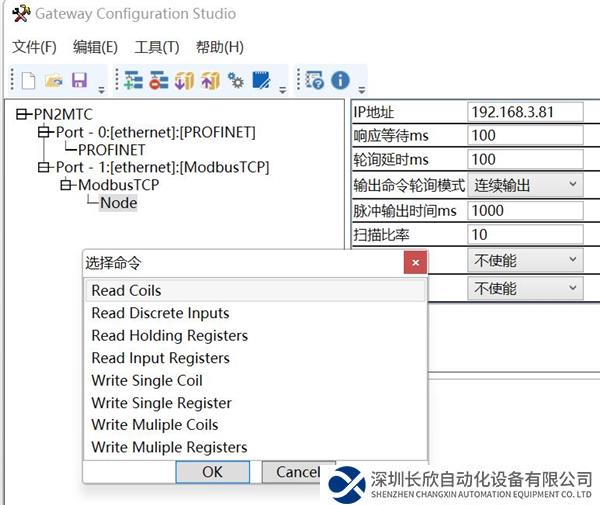The image size is (600, 505).
Task: Collapse the Port - 1 ModbusTCP branch
Action: pyautogui.click(x=43, y=167)
